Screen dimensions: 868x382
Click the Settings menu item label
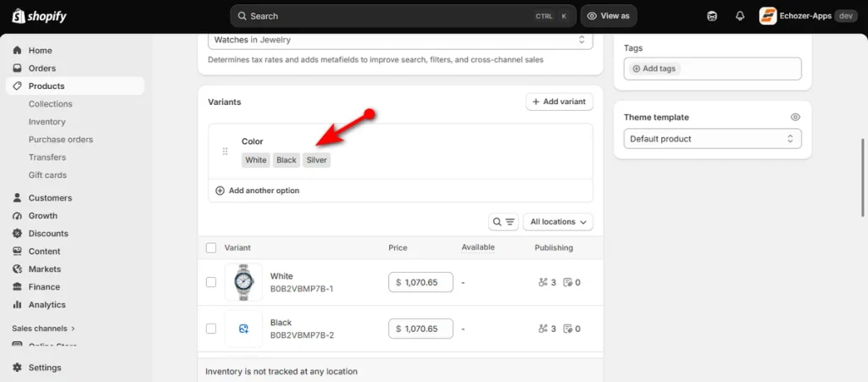[45, 368]
